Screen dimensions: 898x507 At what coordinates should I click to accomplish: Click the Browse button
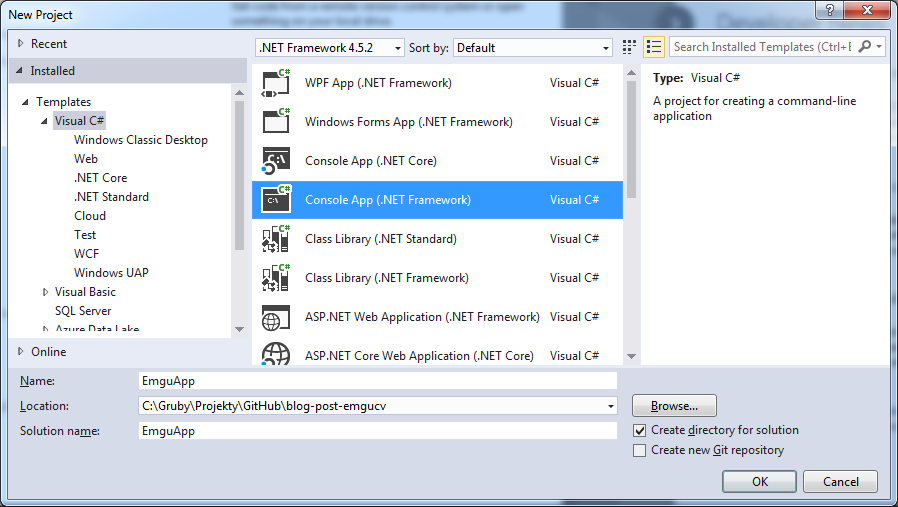[x=673, y=406]
